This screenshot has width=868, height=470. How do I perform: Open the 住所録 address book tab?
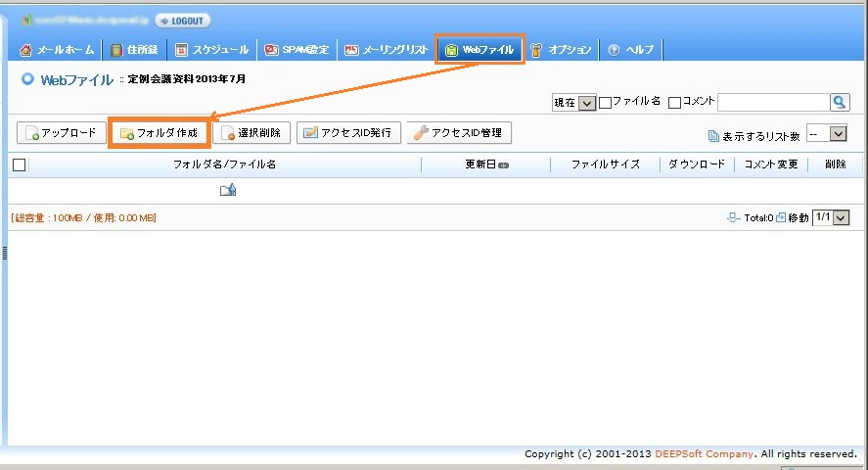(x=136, y=49)
